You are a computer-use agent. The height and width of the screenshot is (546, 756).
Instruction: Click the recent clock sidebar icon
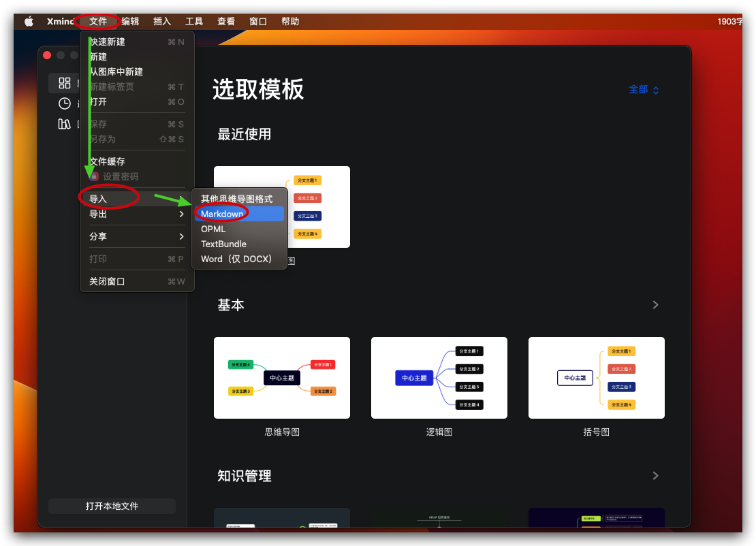[65, 103]
